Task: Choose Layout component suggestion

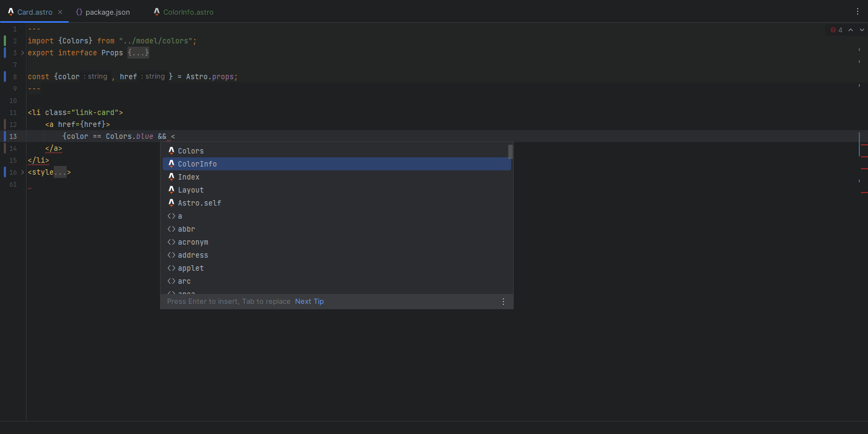Action: click(191, 190)
